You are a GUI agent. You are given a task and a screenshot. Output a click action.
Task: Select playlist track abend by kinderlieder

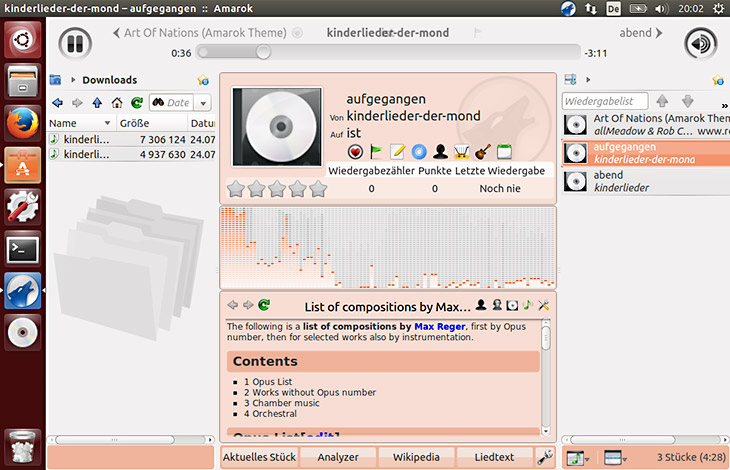[646, 181]
